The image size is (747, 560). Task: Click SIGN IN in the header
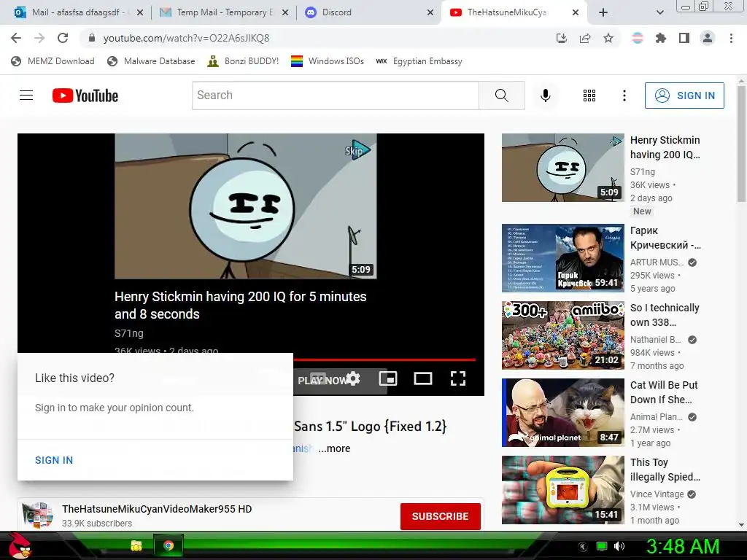tap(684, 96)
